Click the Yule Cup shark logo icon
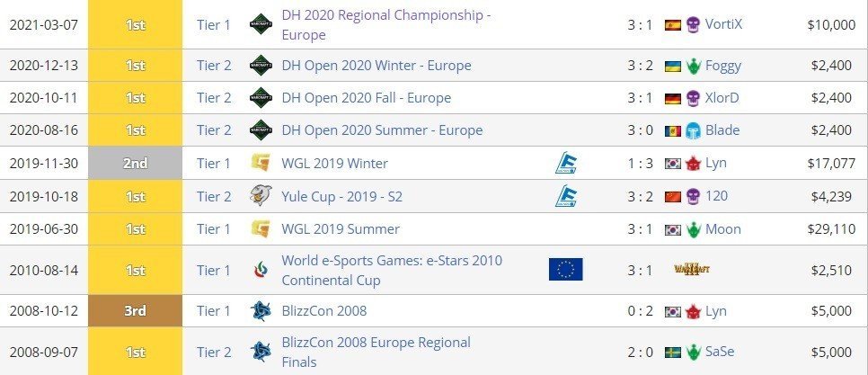 pyautogui.click(x=261, y=195)
